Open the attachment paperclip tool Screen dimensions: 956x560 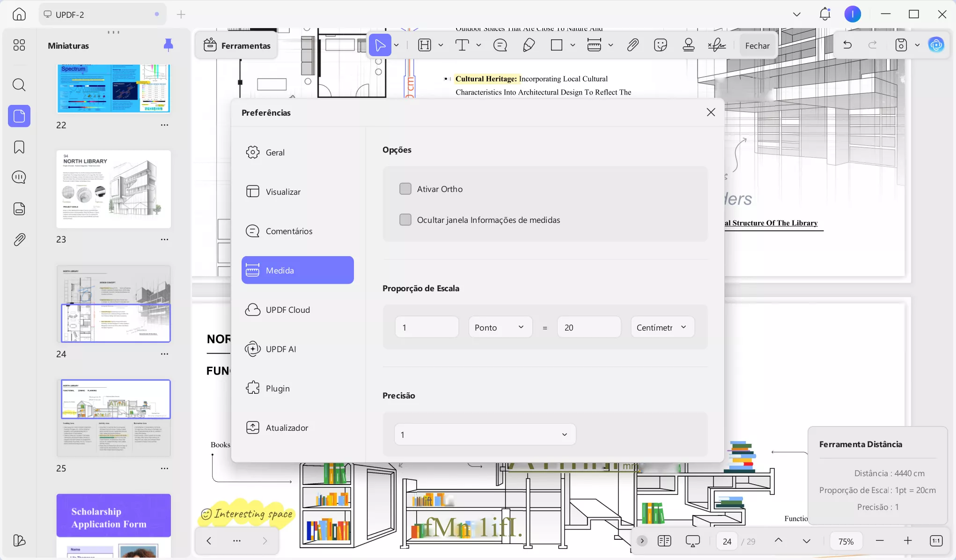(x=632, y=44)
